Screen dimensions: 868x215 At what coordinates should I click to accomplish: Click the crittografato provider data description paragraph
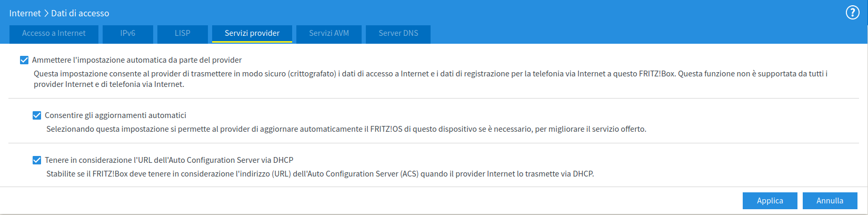point(431,79)
